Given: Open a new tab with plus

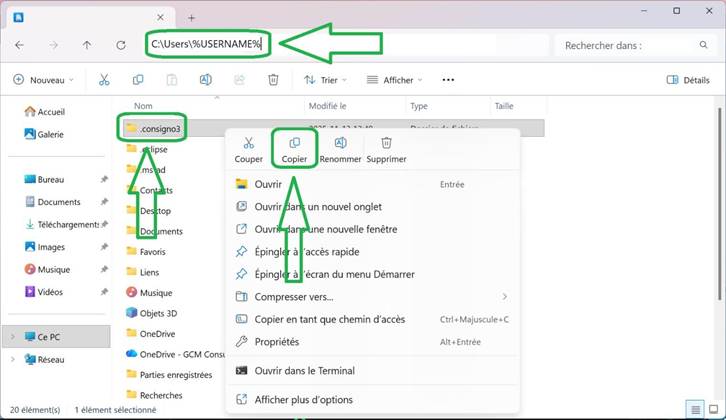Looking at the screenshot, I should [191, 18].
